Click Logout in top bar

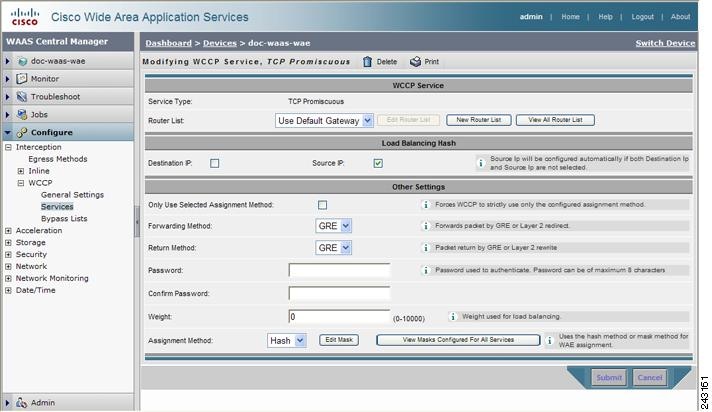point(643,16)
